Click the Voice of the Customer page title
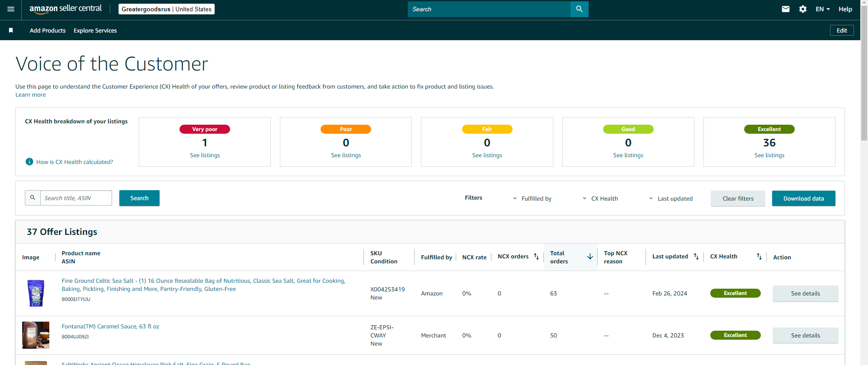Screen dimensions: 868x365 112,64
